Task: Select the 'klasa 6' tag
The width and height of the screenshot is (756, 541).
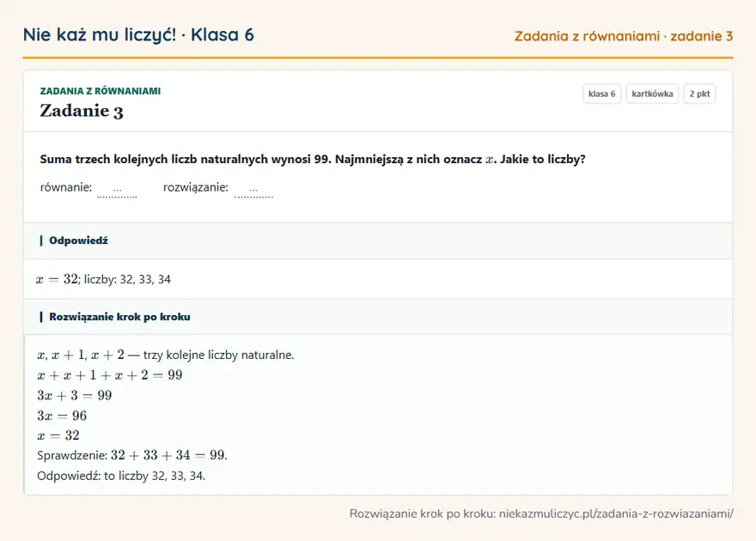Action: (601, 94)
